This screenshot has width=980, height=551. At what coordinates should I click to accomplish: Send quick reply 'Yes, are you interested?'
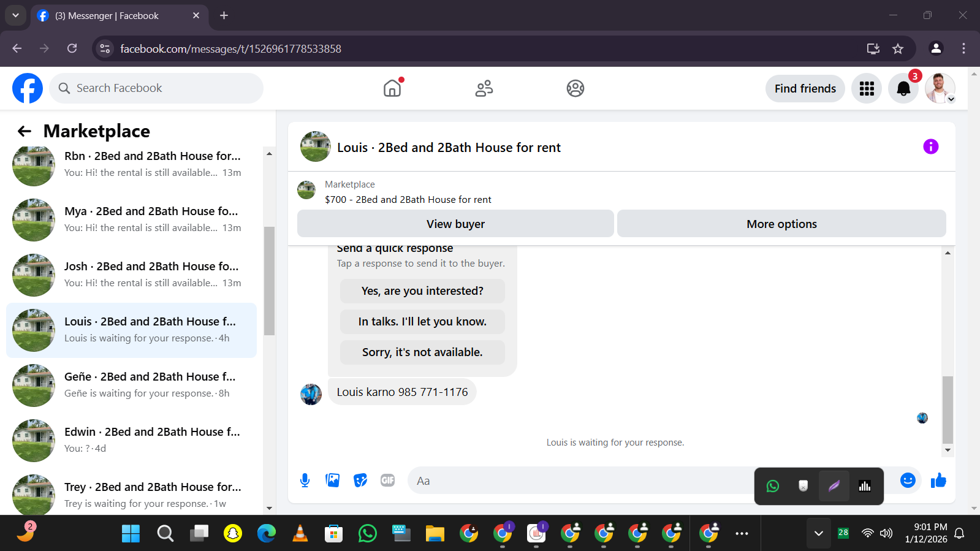click(x=422, y=291)
